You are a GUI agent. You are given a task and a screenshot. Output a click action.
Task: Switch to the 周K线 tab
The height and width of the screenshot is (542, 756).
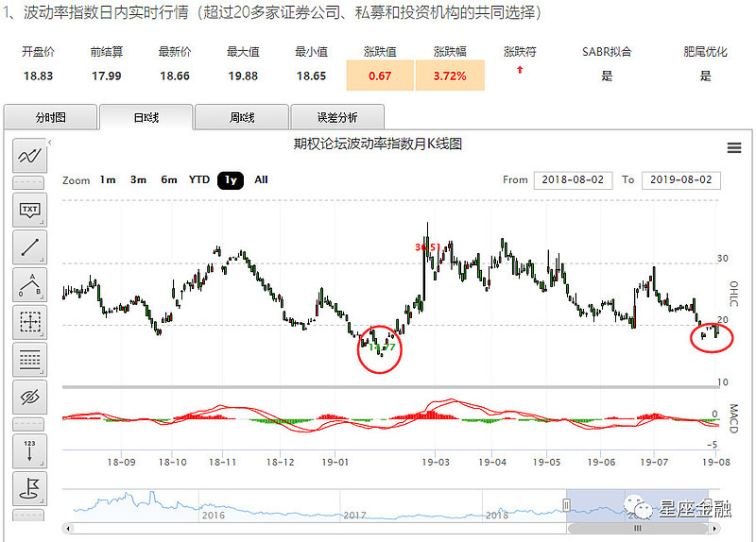(242, 117)
